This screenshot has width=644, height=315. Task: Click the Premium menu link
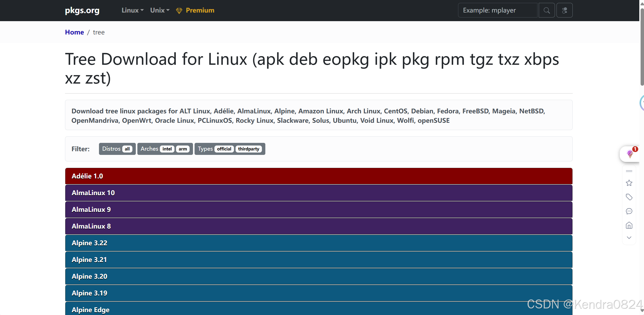[x=200, y=10]
